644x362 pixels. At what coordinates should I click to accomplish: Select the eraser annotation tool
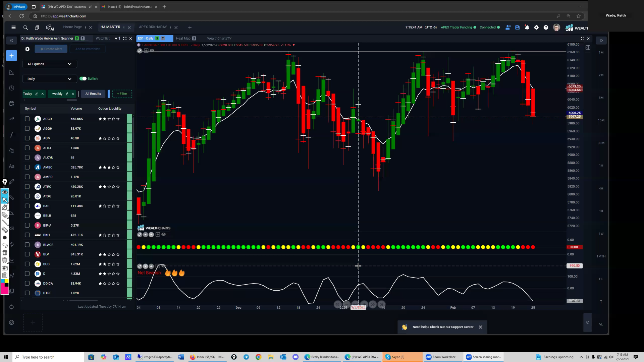[x=5, y=230]
